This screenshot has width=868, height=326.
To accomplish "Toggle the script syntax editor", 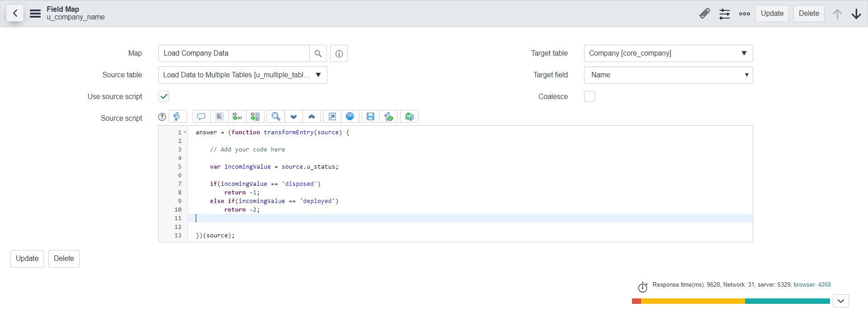I will (x=177, y=117).
